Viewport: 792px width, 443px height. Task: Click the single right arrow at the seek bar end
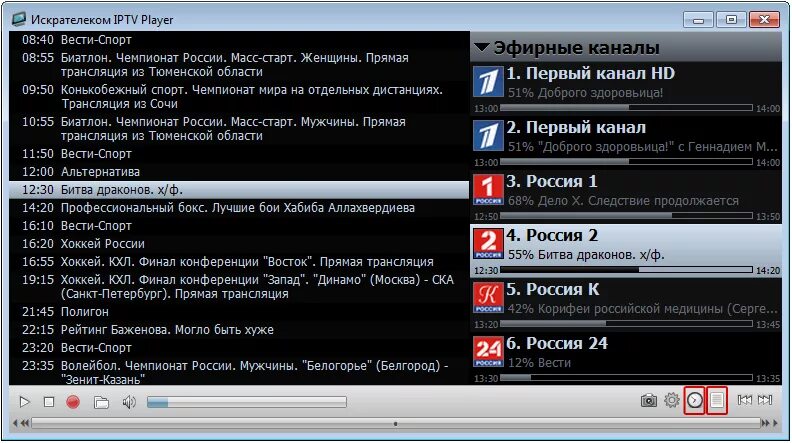pos(776,423)
